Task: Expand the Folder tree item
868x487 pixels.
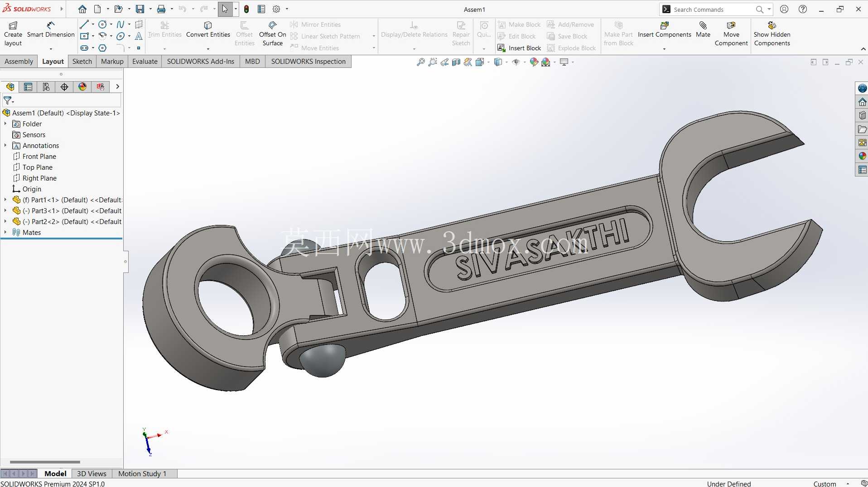Action: tap(5, 124)
